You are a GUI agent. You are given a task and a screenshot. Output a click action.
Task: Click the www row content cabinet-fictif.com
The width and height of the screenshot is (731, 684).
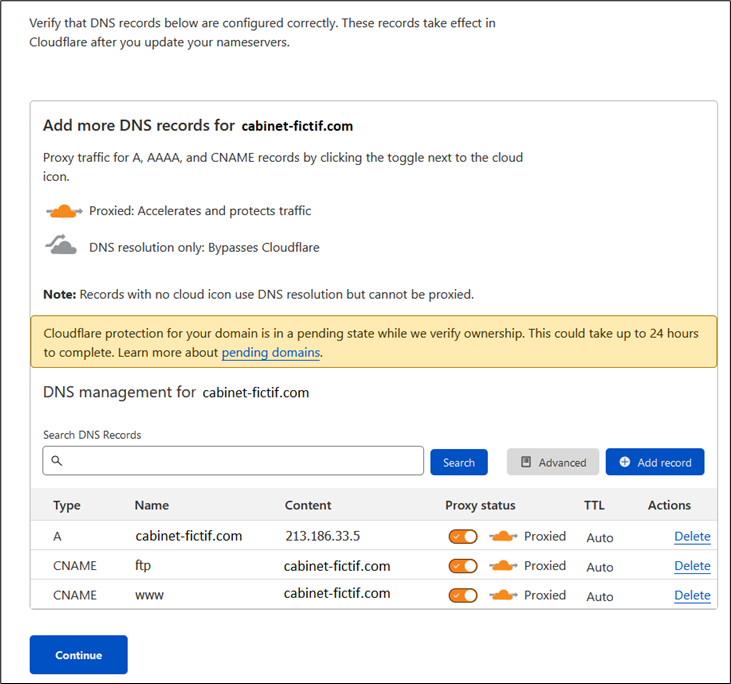pos(337,593)
